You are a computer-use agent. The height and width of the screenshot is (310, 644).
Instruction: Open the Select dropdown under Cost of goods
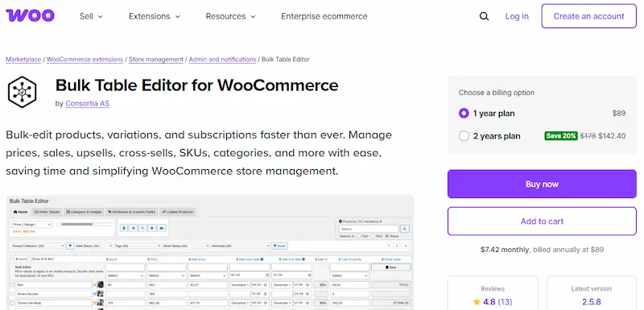point(349,275)
